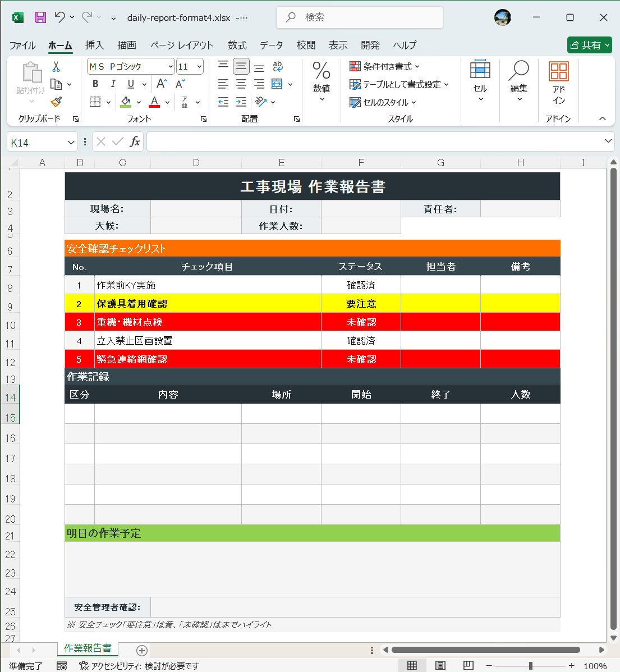
Task: Switch to the 校閲 tab
Action: coord(306,45)
